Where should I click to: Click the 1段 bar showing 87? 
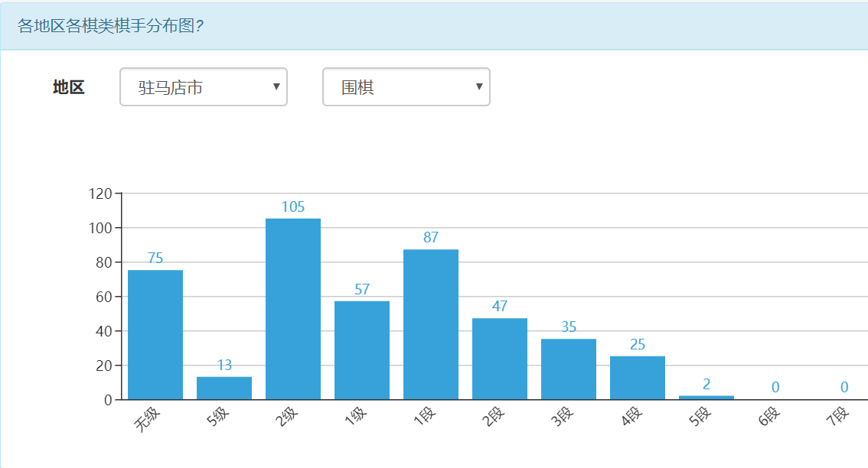(x=431, y=324)
